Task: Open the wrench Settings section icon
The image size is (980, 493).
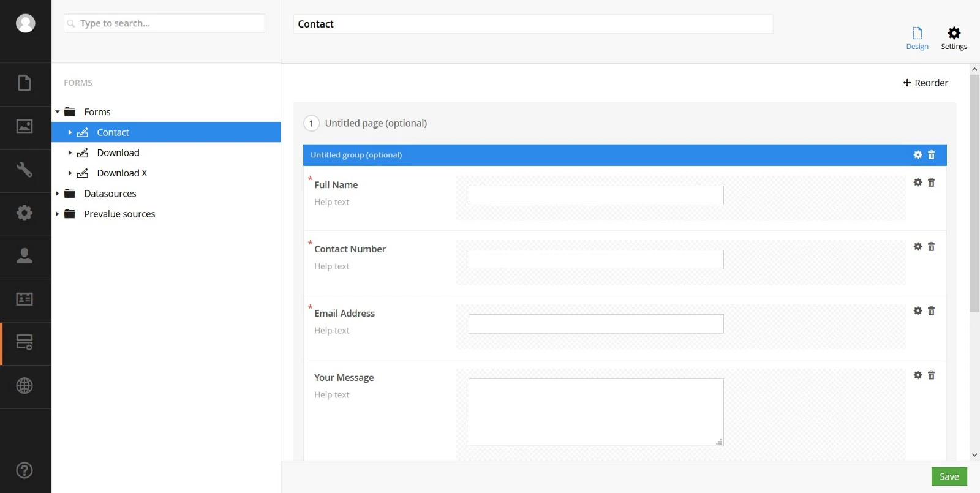Action: coord(24,170)
